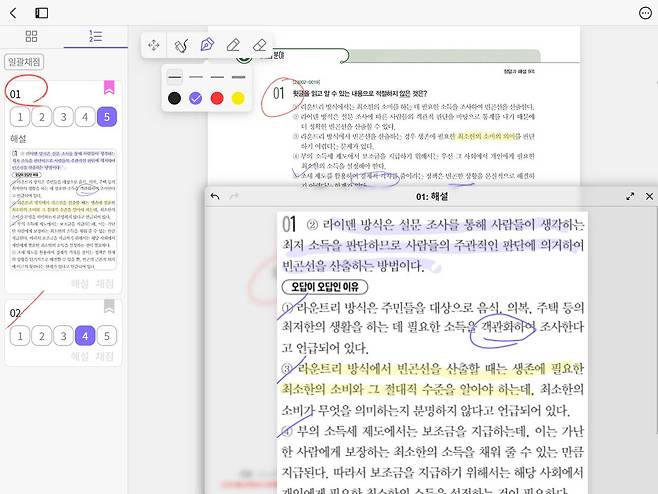
Task: Toggle the gray bookmark on question 02
Action: click(109, 306)
